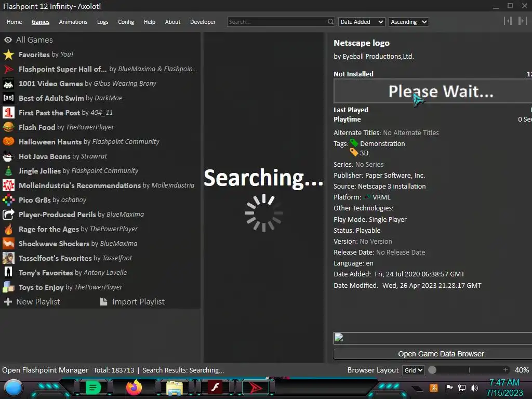This screenshot has width=532, height=399.
Task: Select the Halloween Haunts playlist row
Action: [x=100, y=142]
